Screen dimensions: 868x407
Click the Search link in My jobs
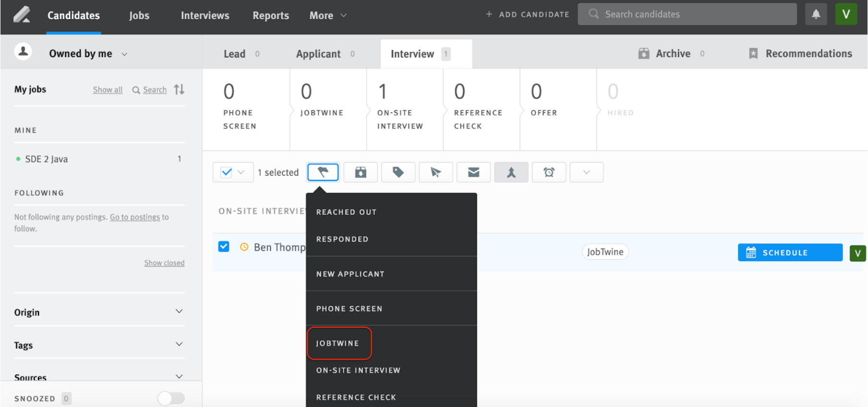(155, 90)
